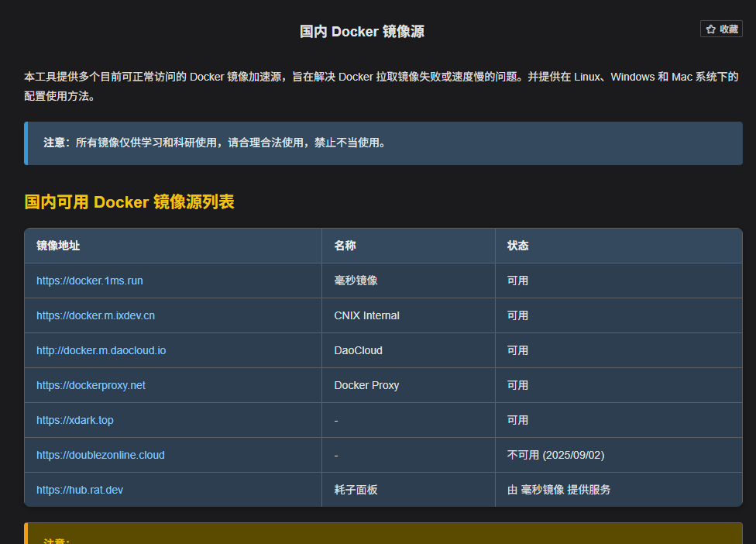
Task: Select the 毫秒镜像 name cell
Action: 408,281
